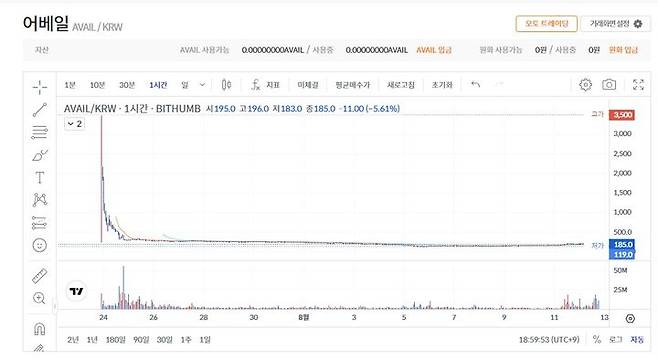Click the 119.0 low price label
Image resolution: width=658 pixels, height=360 pixels.
[x=622, y=254]
